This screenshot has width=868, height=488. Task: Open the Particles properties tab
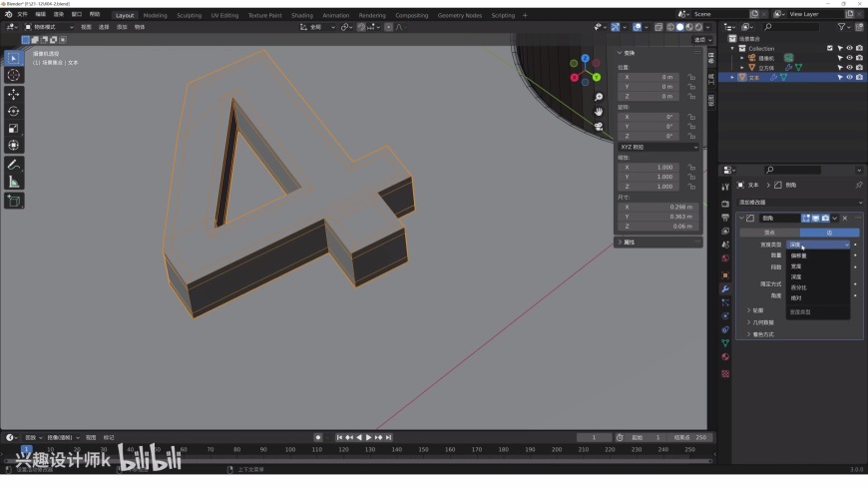tap(725, 302)
